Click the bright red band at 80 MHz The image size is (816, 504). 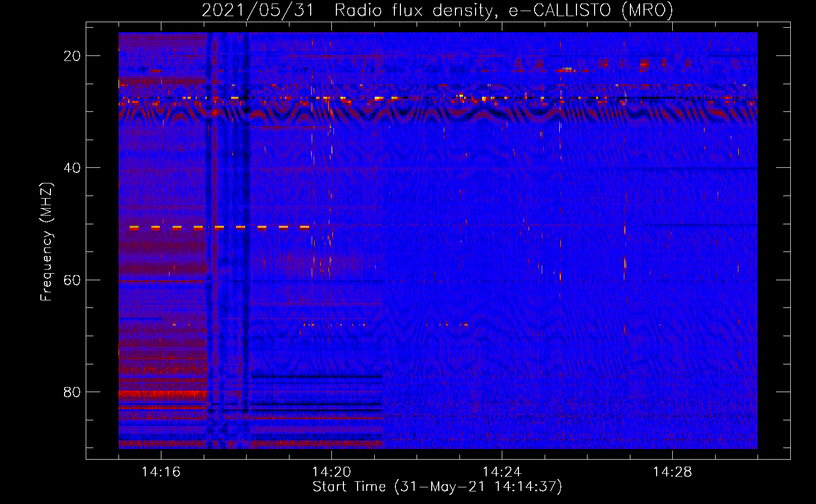(162, 394)
